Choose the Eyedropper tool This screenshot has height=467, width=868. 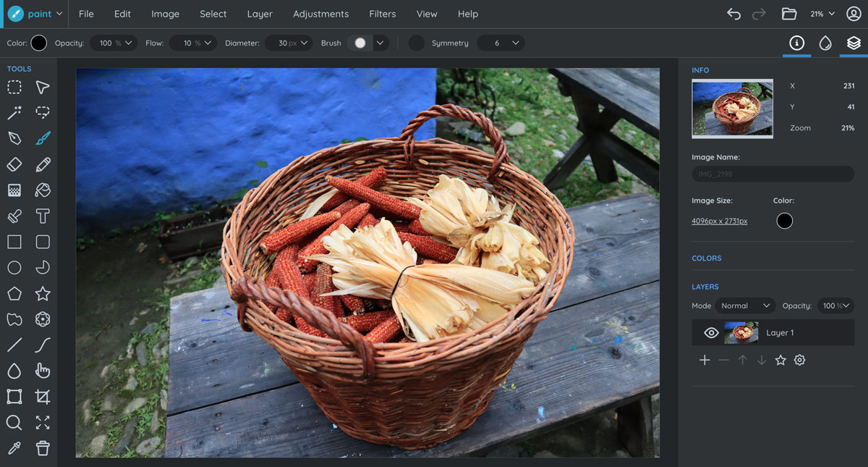point(14,448)
